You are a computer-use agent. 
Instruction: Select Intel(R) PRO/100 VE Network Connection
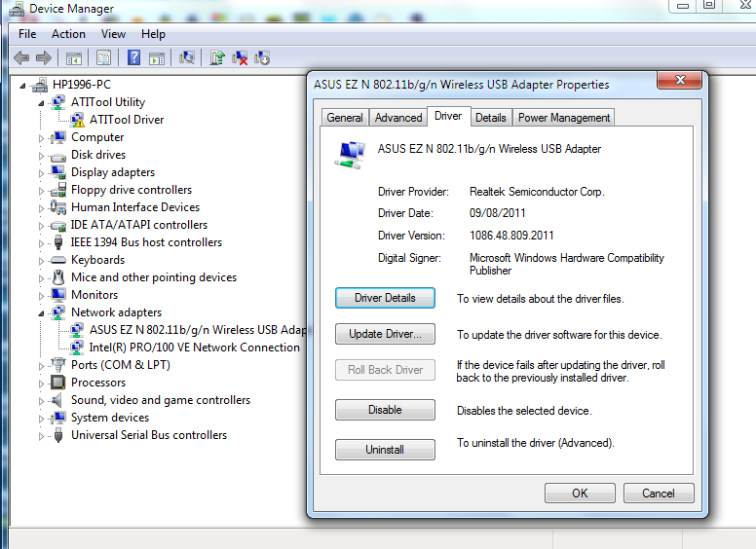point(194,348)
